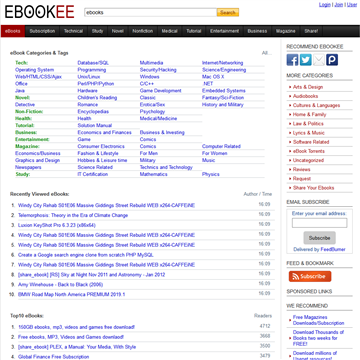Open eBook Torrents category link

pyautogui.click(x=309, y=151)
